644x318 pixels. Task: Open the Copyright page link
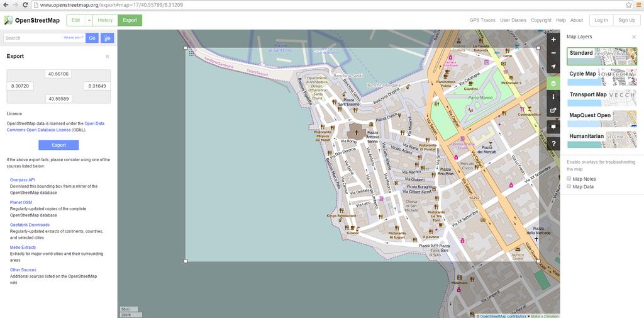tap(541, 20)
